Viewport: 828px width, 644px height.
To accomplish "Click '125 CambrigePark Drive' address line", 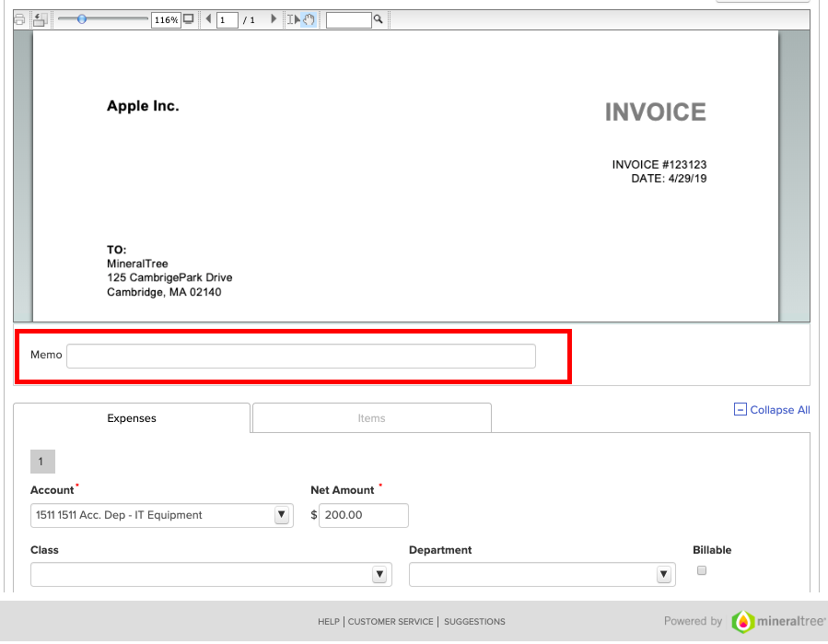I will tap(169, 278).
